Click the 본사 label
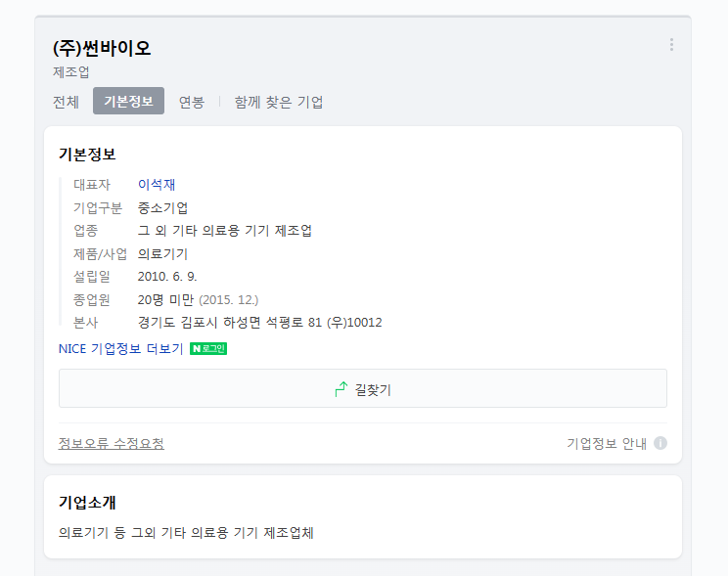The width and height of the screenshot is (728, 576). [86, 322]
